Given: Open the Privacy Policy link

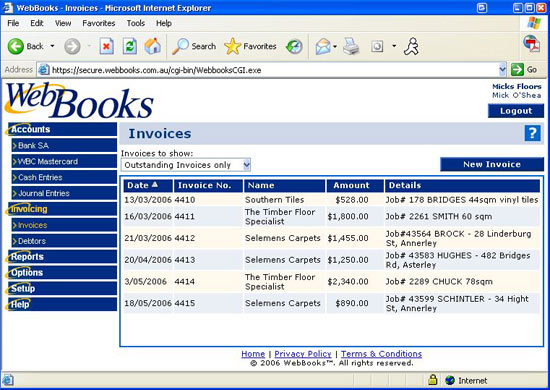Looking at the screenshot, I should pos(303,354).
